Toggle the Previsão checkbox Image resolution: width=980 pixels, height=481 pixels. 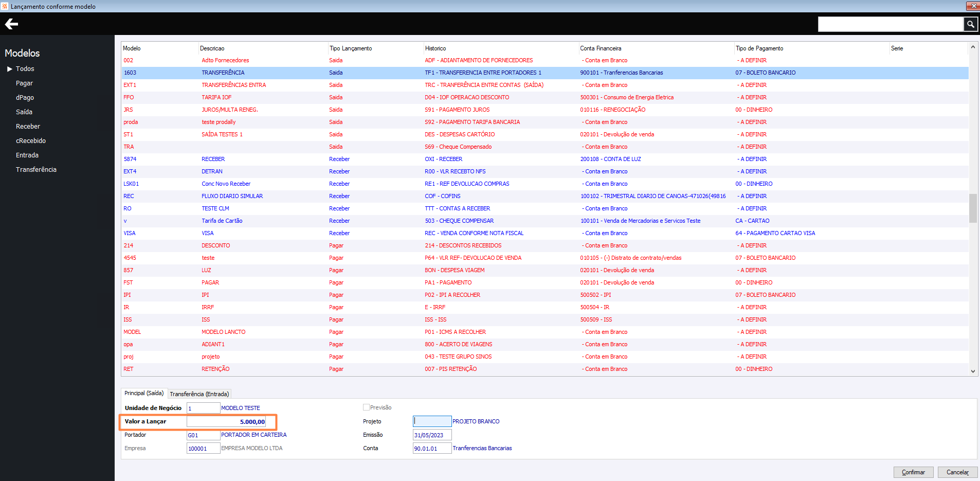[366, 407]
